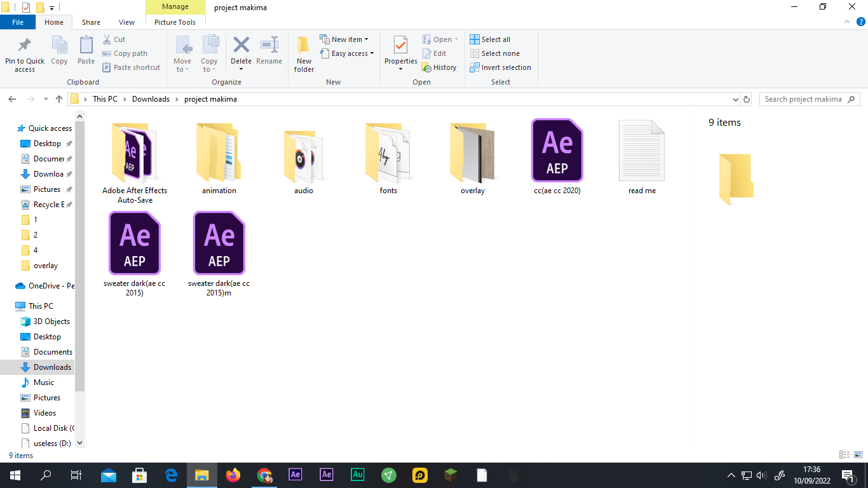Viewport: 868px width, 488px height.
Task: Select the fonts folder
Action: pos(388,158)
